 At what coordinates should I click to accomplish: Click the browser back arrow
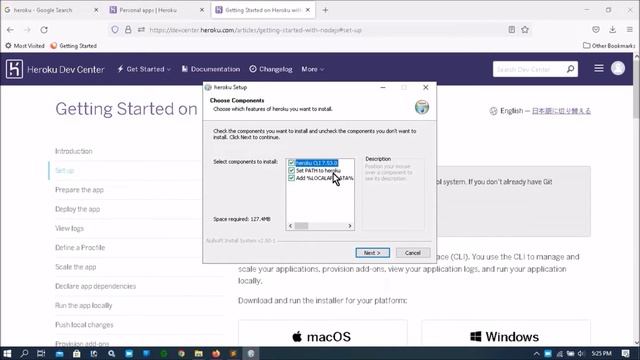(x=10, y=30)
